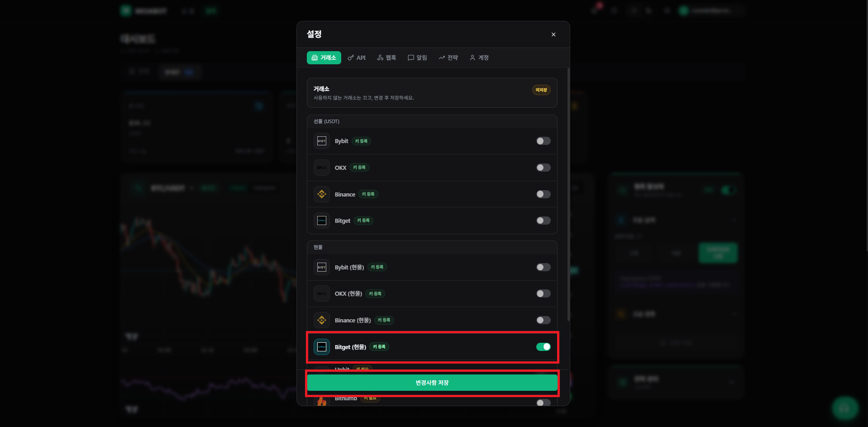Open the API settings tab
Viewport: 868px width, 427px height.
(357, 58)
